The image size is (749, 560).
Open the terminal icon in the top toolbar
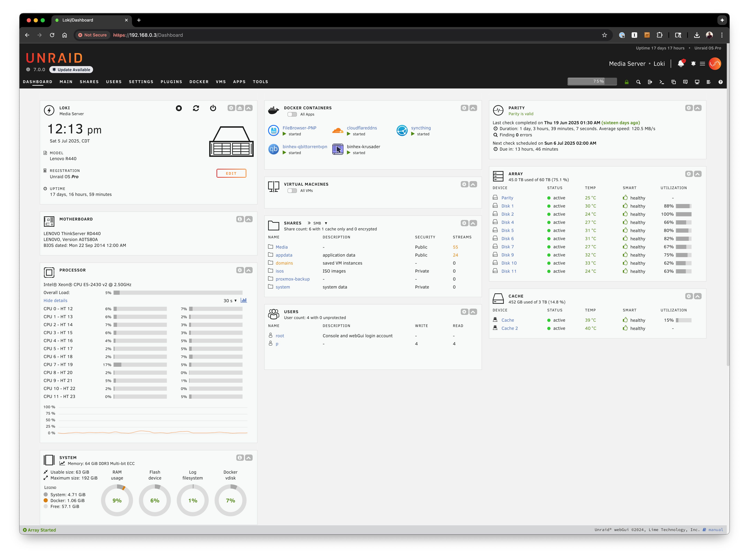coord(662,82)
